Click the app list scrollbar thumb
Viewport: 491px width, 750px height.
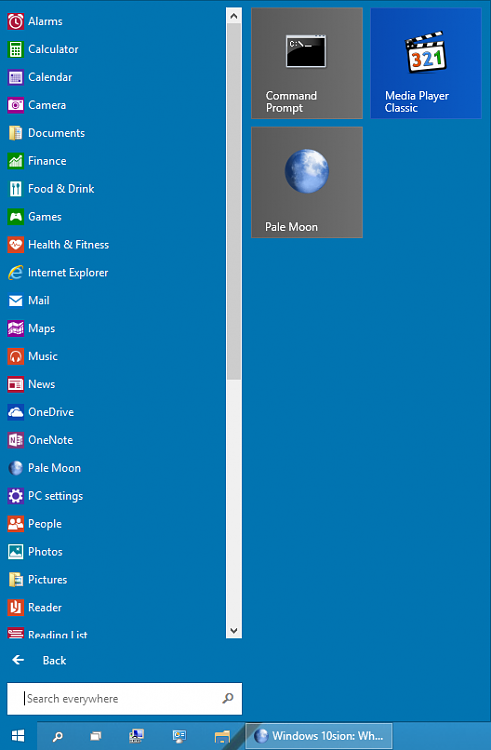pyautogui.click(x=234, y=201)
